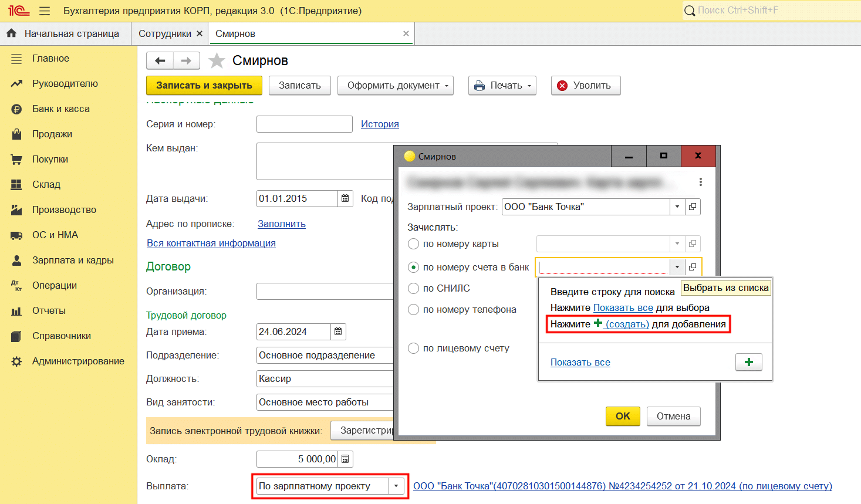861x504 pixels.
Task: Select the по номеру карты radio option
Action: (414, 243)
